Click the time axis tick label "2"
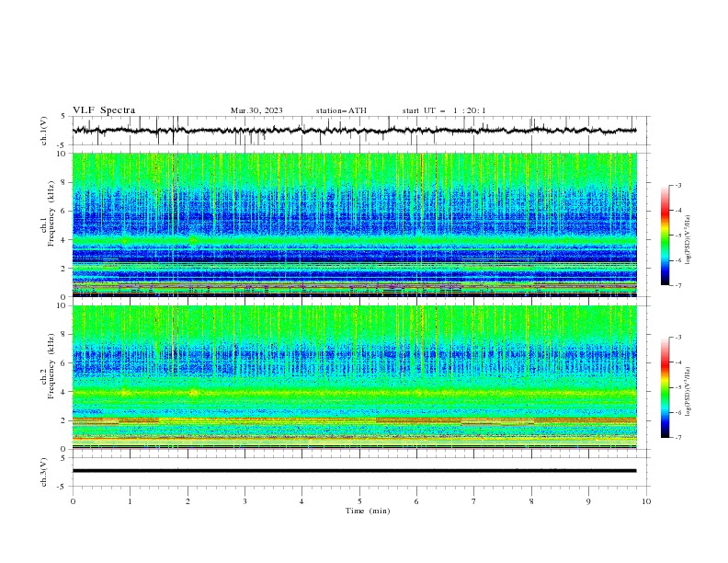 (188, 501)
